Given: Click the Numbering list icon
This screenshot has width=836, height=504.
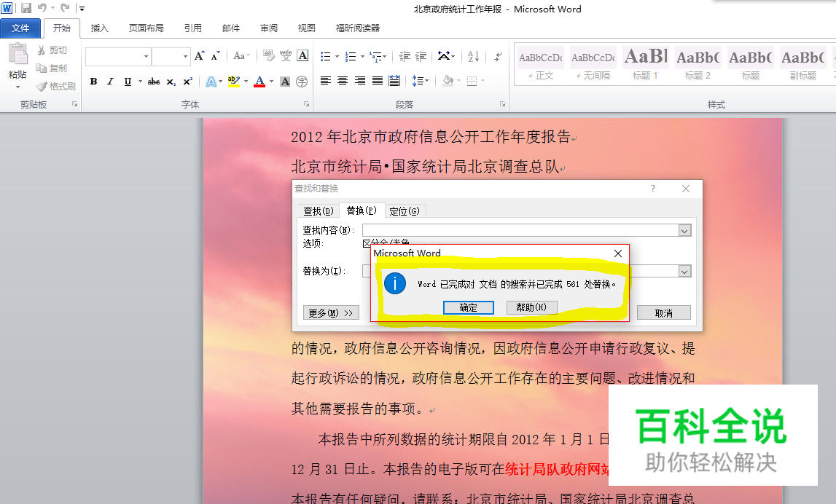Looking at the screenshot, I should tap(351, 56).
